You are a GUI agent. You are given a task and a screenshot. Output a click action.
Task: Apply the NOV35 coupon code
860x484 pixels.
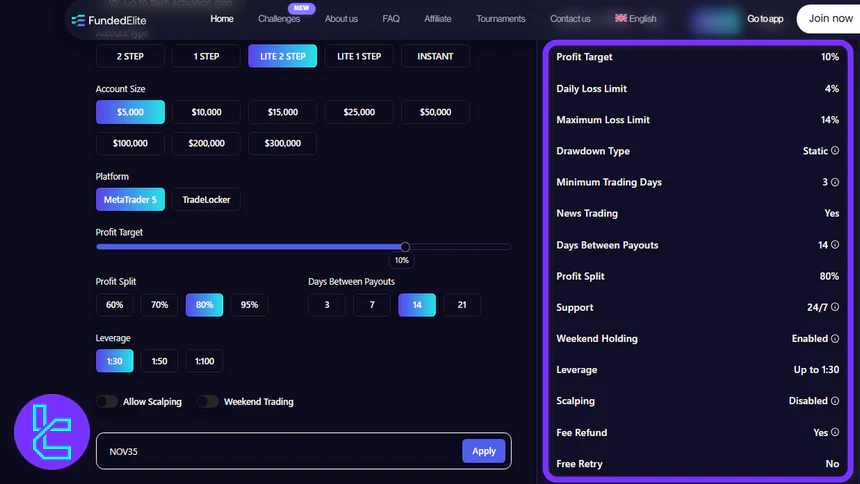click(483, 451)
